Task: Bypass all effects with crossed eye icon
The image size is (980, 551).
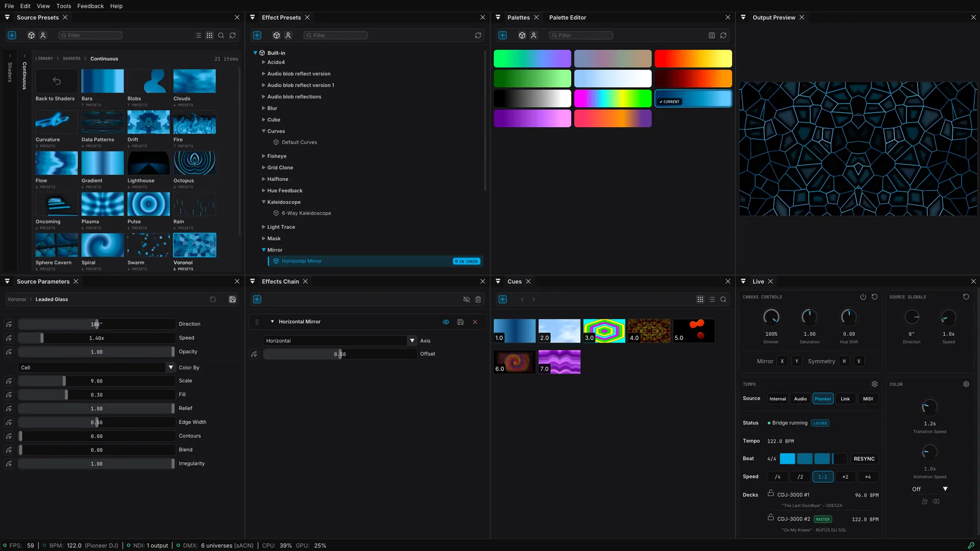Action: pos(466,299)
